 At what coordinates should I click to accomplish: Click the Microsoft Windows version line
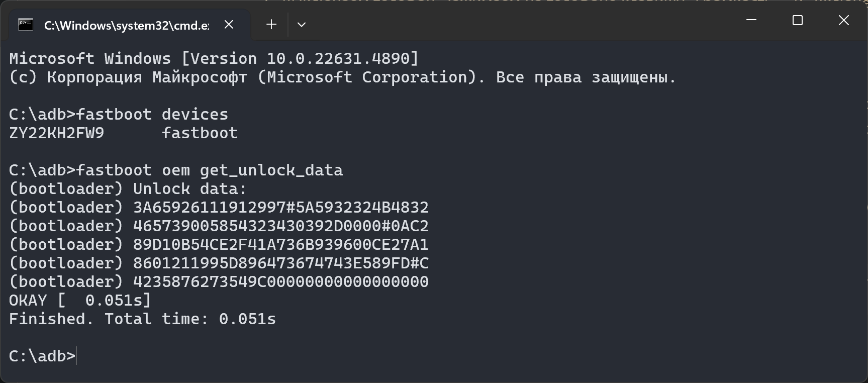pos(214,59)
